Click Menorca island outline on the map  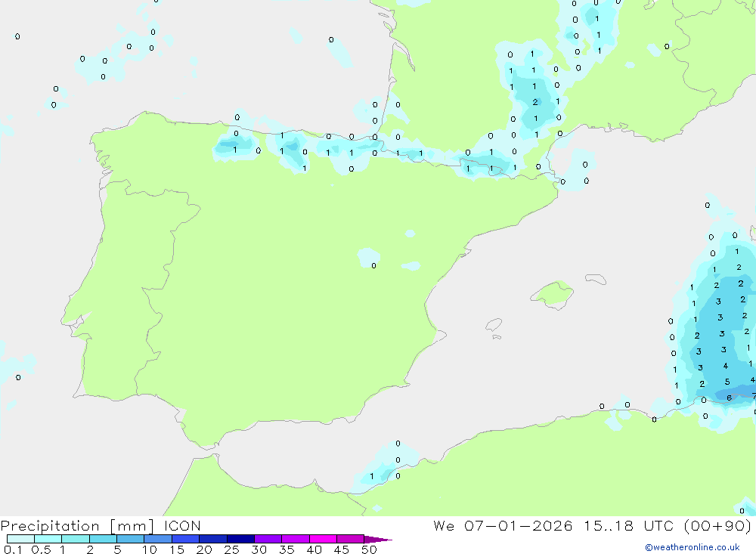[x=596, y=279]
